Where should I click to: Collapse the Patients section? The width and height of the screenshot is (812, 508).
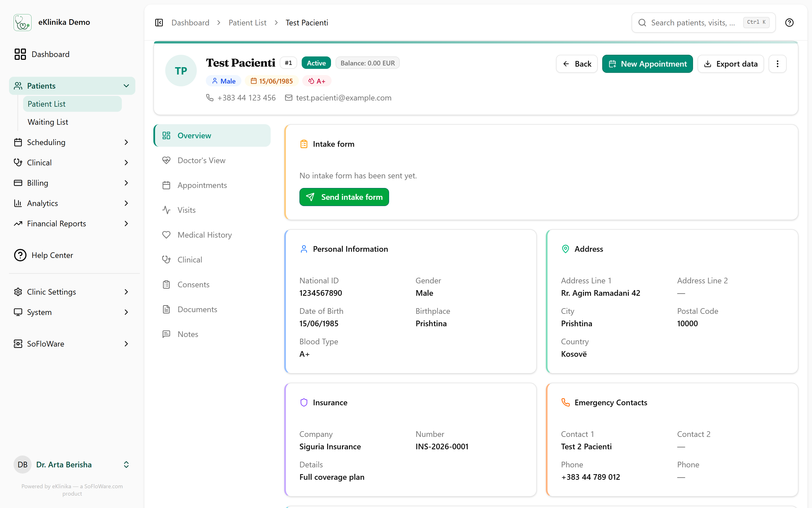coord(72,86)
